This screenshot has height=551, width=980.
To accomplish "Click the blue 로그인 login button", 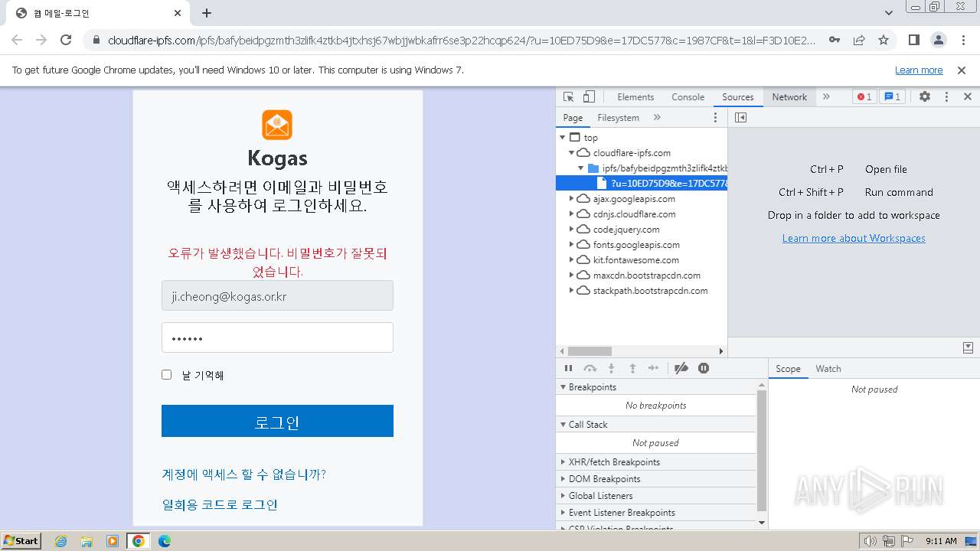I will pyautogui.click(x=277, y=421).
